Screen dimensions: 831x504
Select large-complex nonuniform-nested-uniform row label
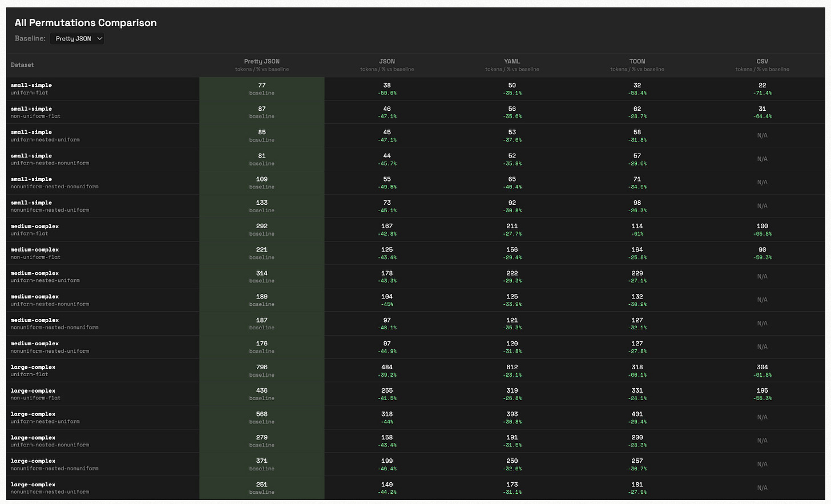(x=50, y=487)
